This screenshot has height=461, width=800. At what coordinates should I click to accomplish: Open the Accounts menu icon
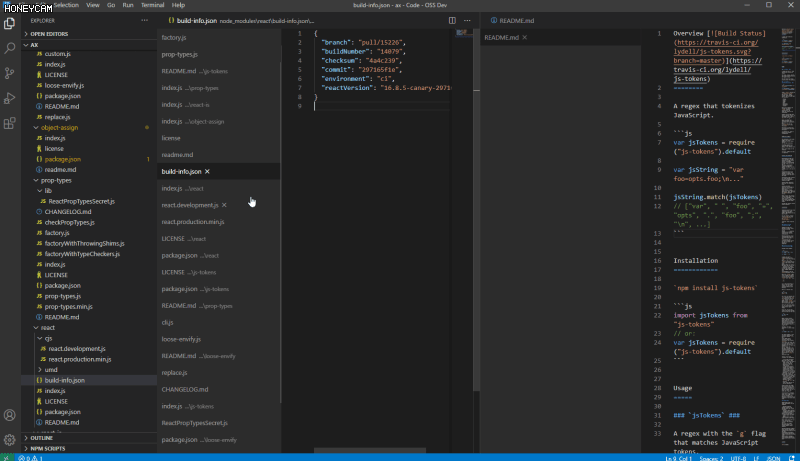click(9, 415)
